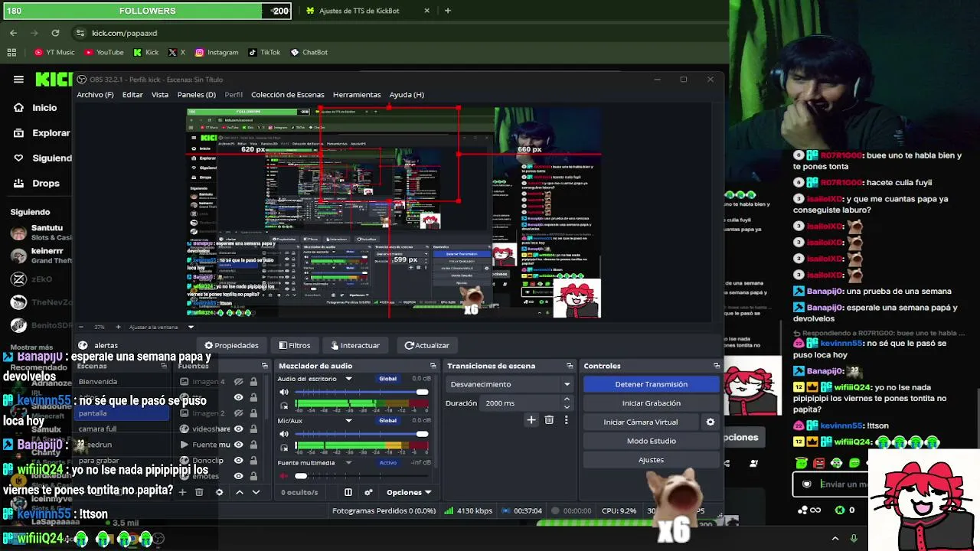Unmute the Fuente multimedia audio
980x551 pixels.
(284, 475)
